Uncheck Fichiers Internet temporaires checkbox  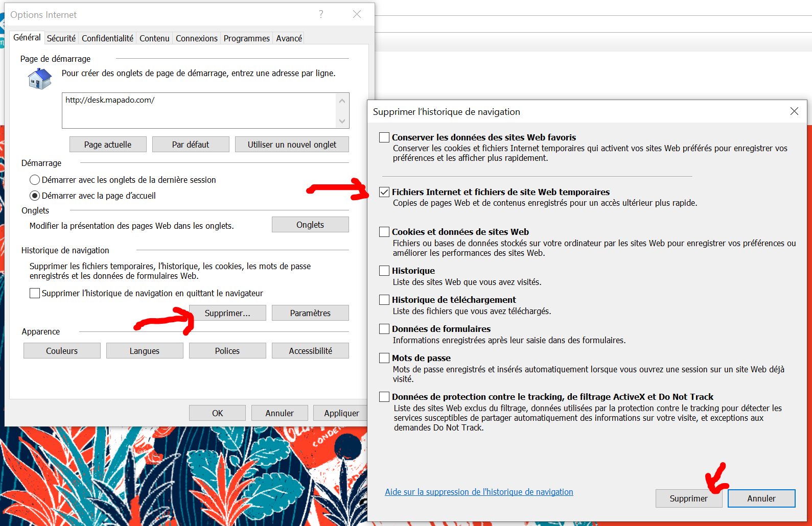click(384, 192)
